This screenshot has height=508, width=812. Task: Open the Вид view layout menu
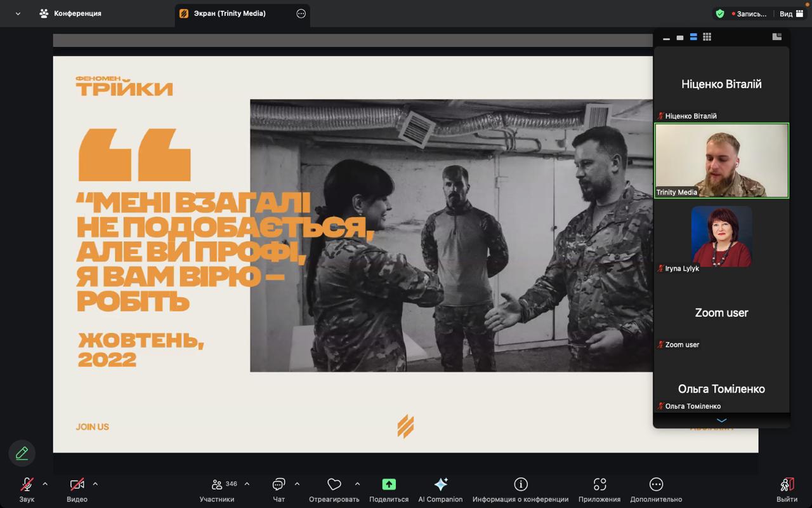tap(791, 13)
